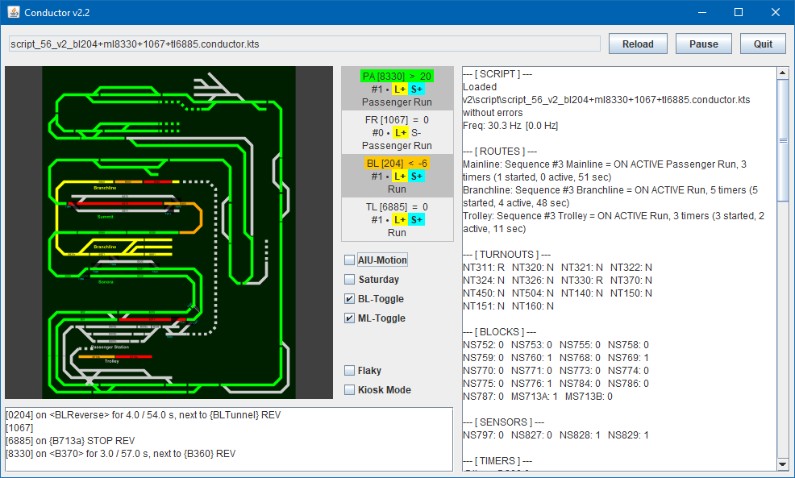This screenshot has width=795, height=478.
Task: Click the S- sound indicator for FR 1067
Action: tap(416, 132)
